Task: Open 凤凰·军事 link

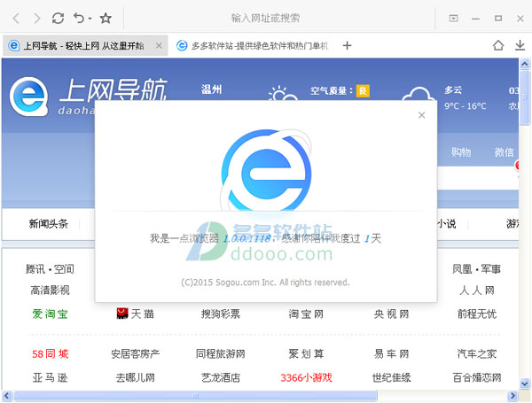Action: (x=477, y=269)
